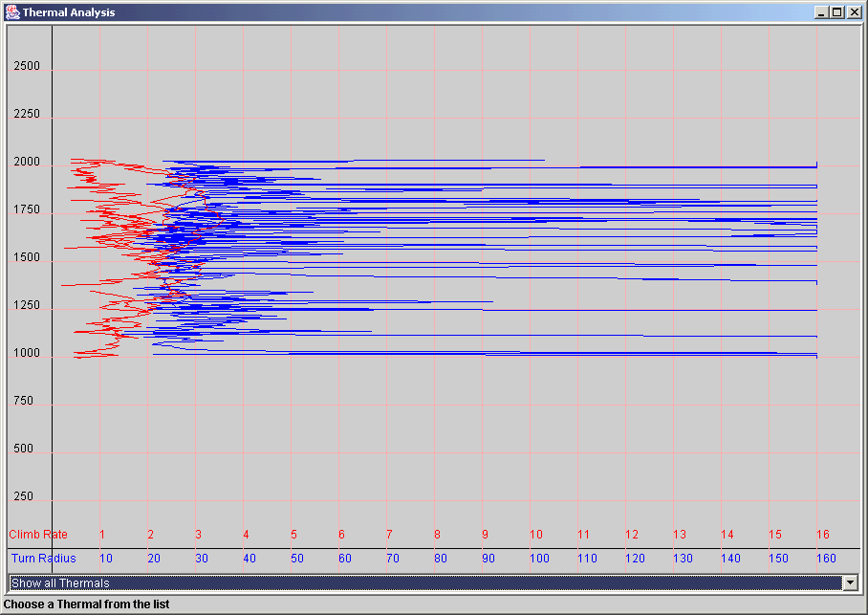
Task: Click the Thermal Analysis title bar text
Action: pyautogui.click(x=69, y=12)
